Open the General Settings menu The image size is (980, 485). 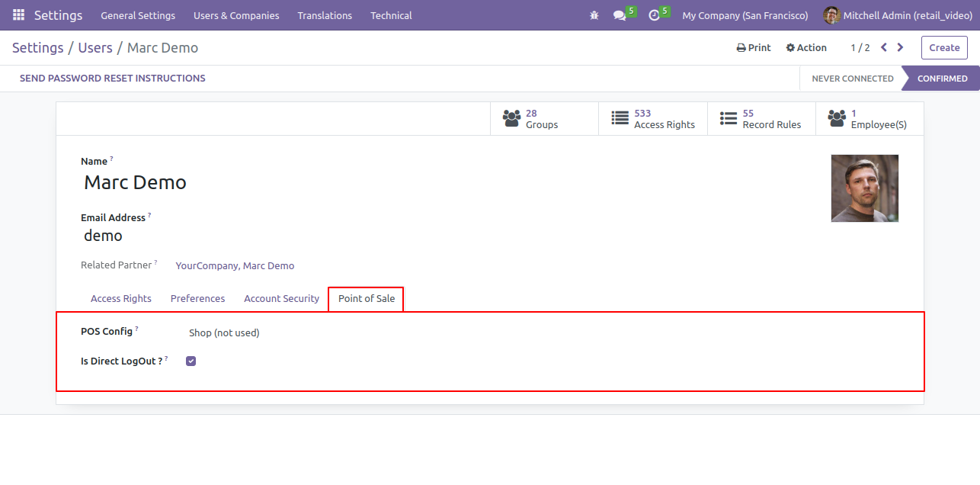(x=138, y=15)
